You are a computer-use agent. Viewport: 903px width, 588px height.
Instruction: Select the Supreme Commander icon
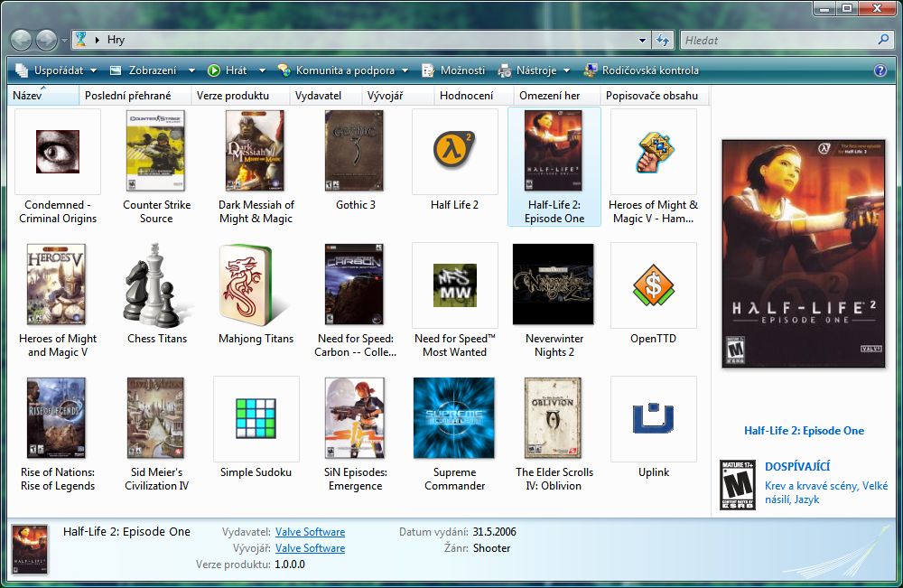tap(454, 418)
